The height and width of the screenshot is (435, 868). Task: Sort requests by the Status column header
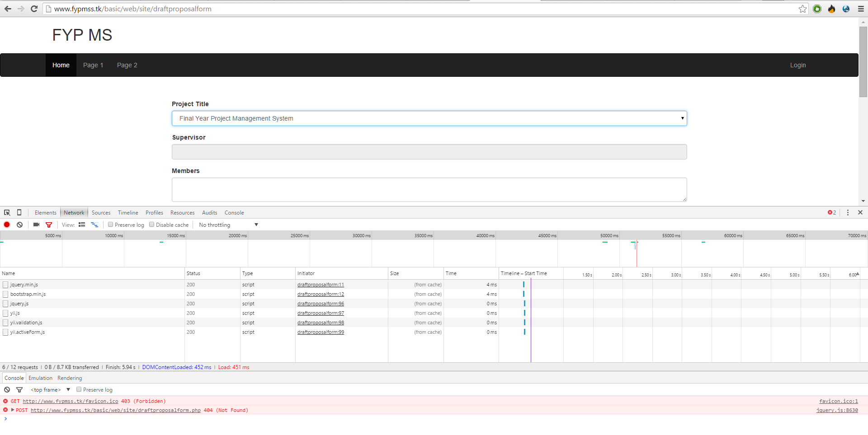click(212, 273)
